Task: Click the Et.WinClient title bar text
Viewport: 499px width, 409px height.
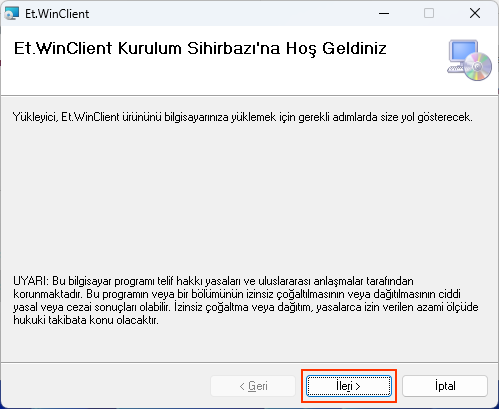Action: [57, 14]
